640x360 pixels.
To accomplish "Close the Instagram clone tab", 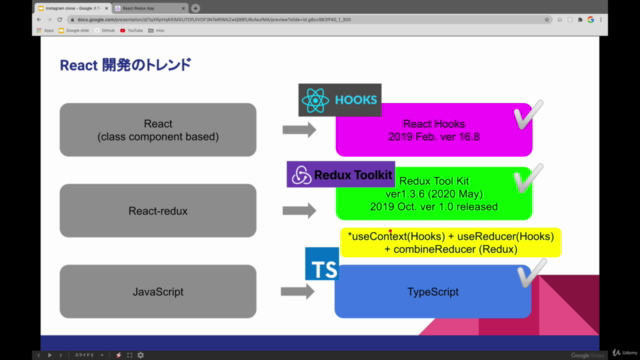I will (107, 8).
